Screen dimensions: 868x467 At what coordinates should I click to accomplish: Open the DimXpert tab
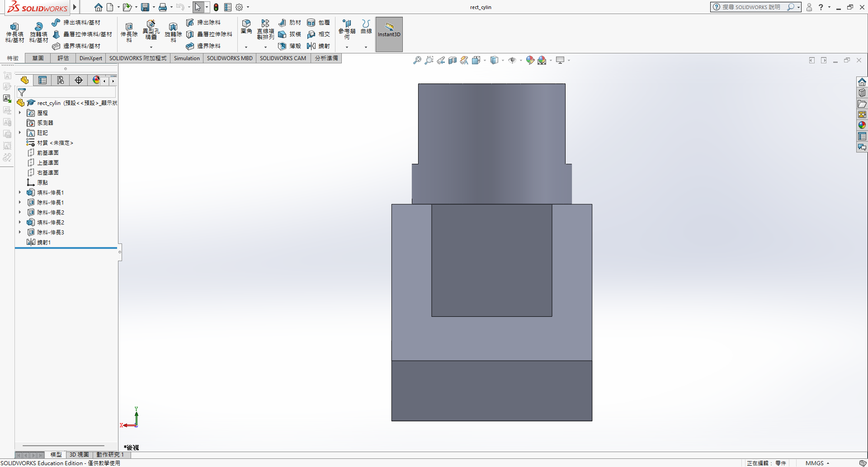click(91, 58)
